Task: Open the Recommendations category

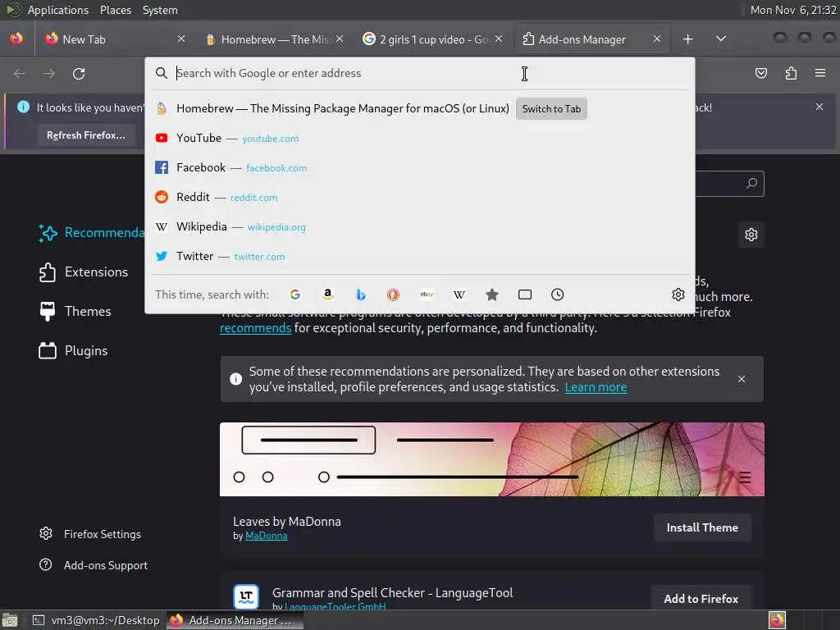Action: click(91, 232)
